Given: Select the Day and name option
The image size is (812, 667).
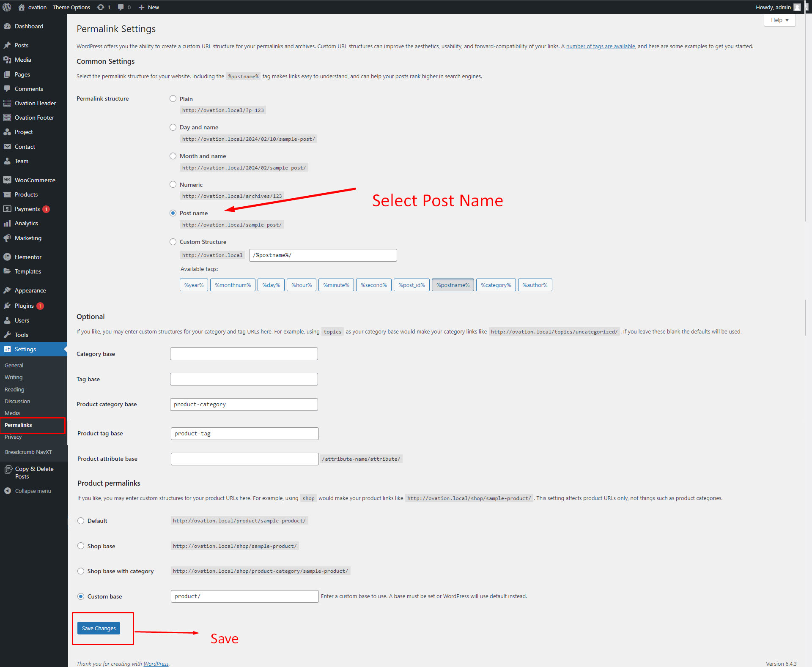Looking at the screenshot, I should (173, 127).
